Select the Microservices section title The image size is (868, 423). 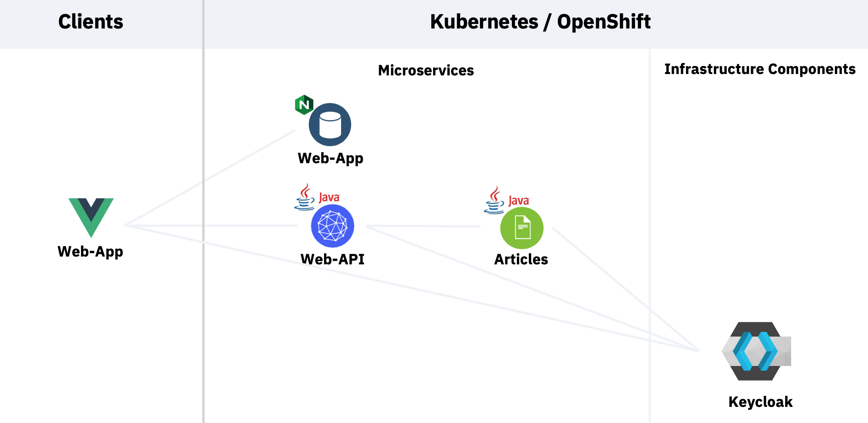click(x=426, y=70)
